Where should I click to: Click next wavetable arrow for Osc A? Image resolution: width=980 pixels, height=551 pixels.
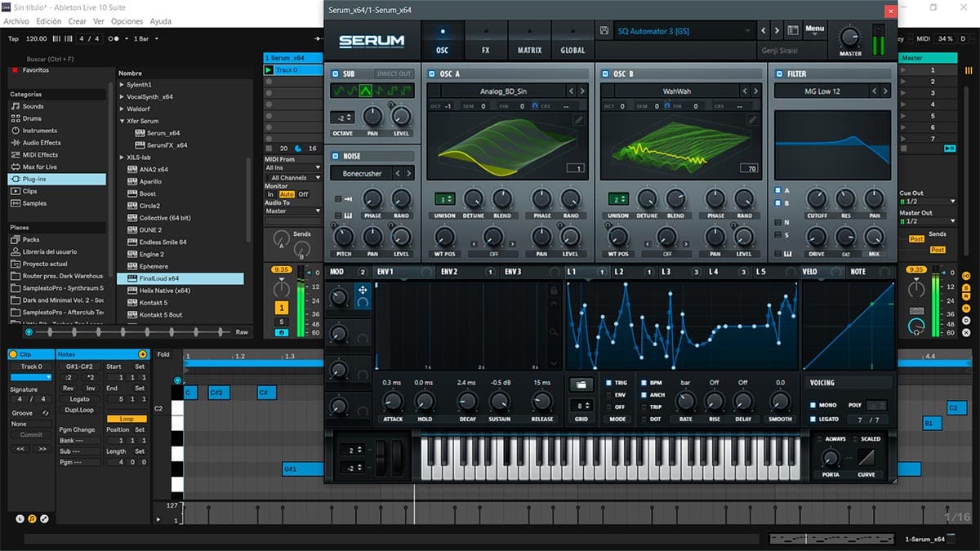point(583,91)
